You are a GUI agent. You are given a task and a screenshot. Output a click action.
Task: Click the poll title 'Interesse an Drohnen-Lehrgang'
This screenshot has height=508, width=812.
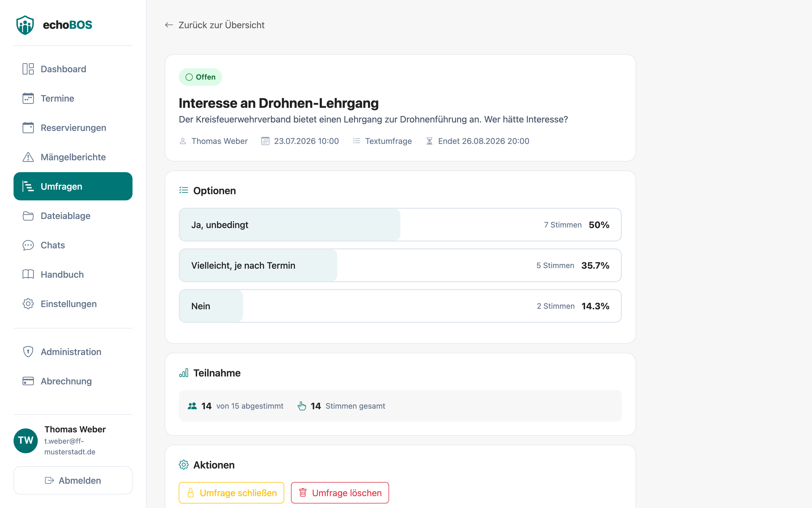click(279, 103)
